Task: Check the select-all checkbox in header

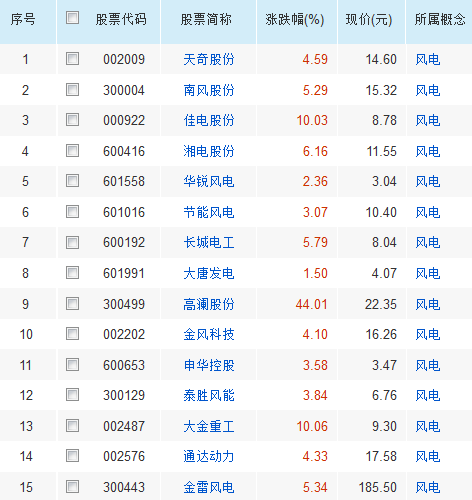Action: click(72, 18)
